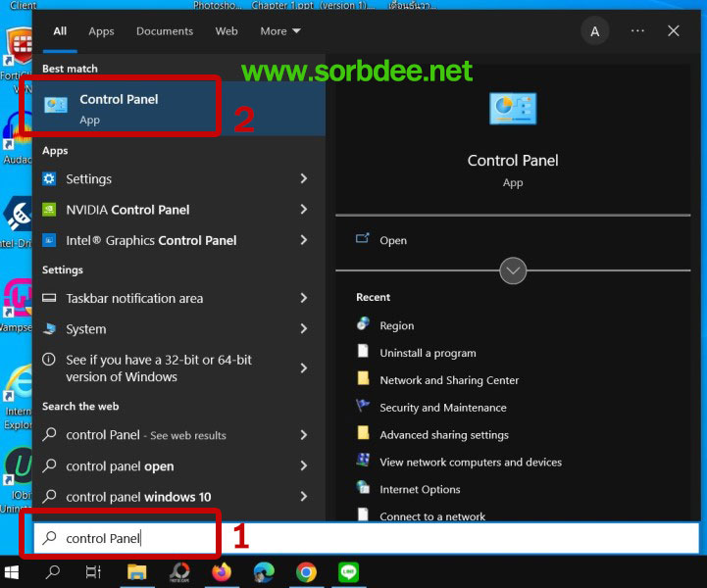This screenshot has width=707, height=588.
Task: Click the Open action icon in preview pane
Action: click(x=363, y=238)
